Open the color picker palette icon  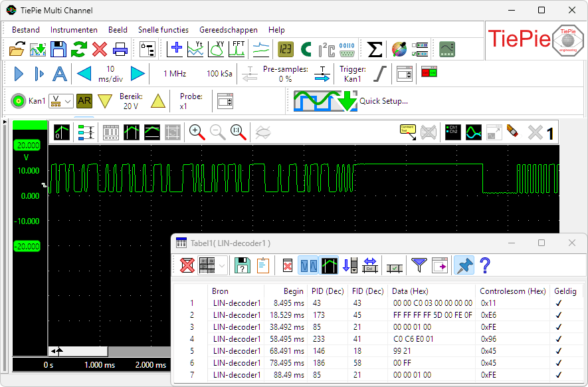point(399,49)
